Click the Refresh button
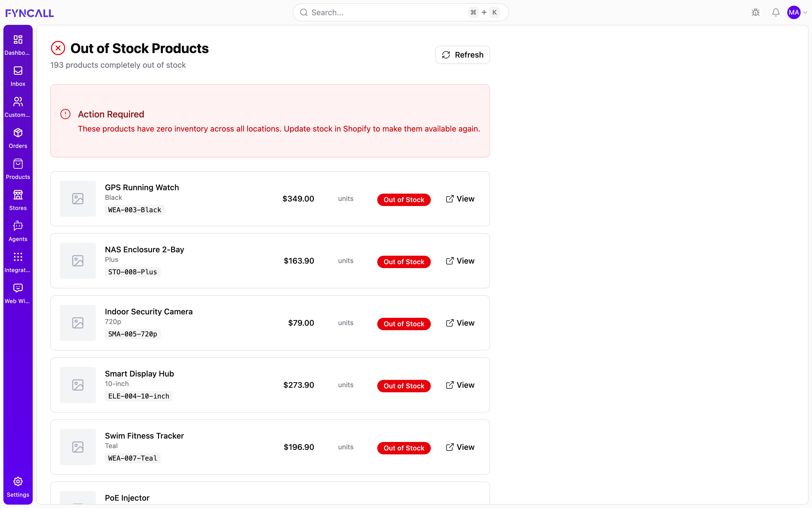Viewport: 812px width, 508px height. click(462, 55)
